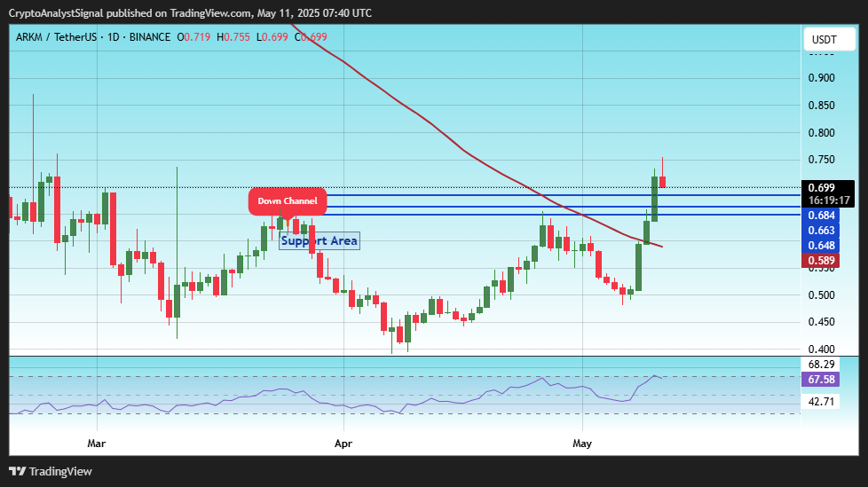Click the purple RSI value 67.58

pyautogui.click(x=821, y=379)
